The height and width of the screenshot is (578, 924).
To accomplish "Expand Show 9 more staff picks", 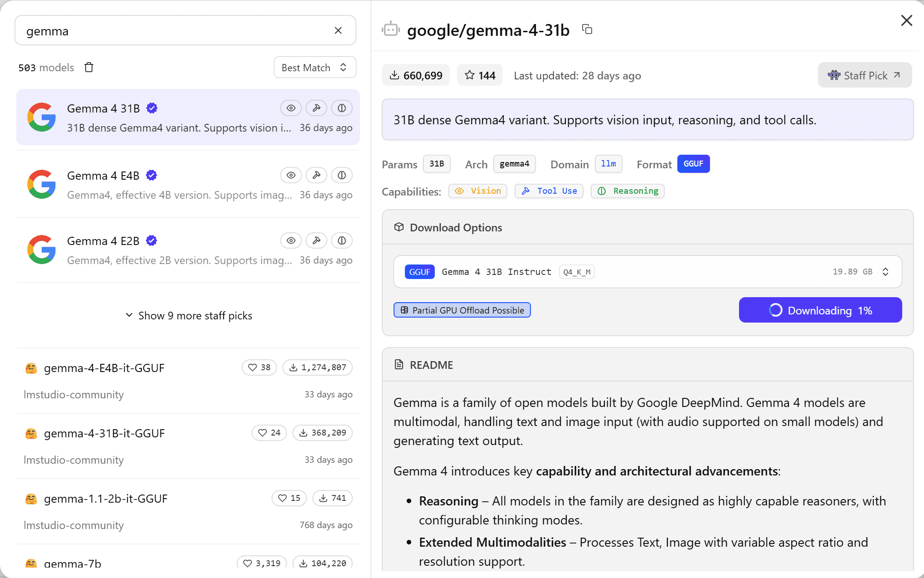I will [188, 315].
